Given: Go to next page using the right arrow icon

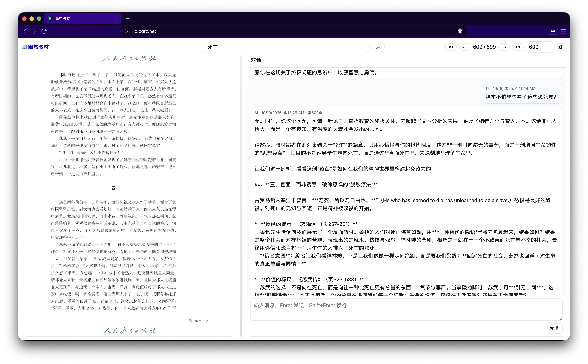Looking at the screenshot, I should tap(504, 47).
